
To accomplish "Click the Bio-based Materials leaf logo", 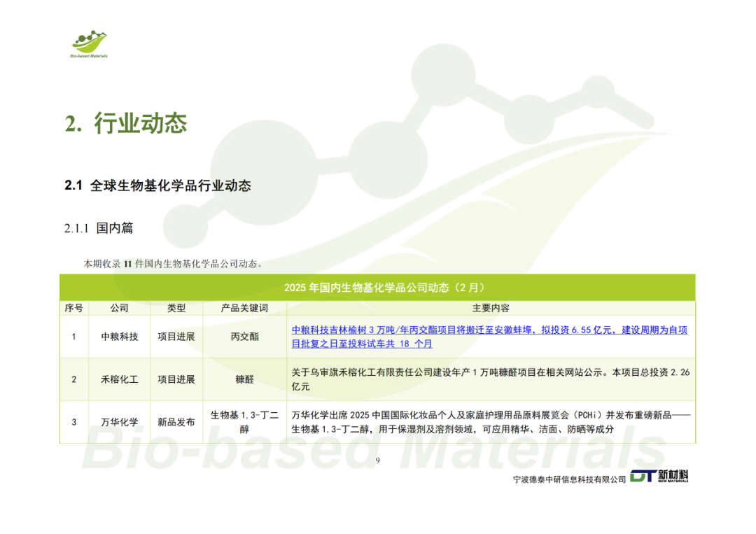I will pyautogui.click(x=89, y=44).
